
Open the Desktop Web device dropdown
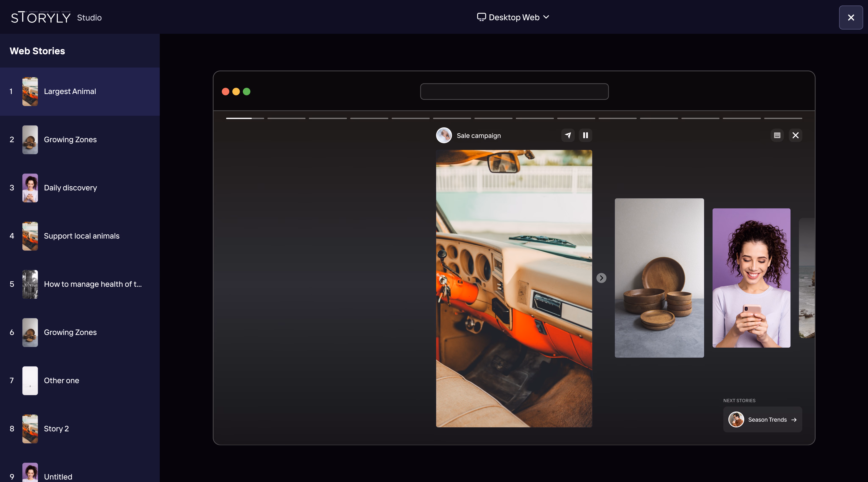(513, 17)
